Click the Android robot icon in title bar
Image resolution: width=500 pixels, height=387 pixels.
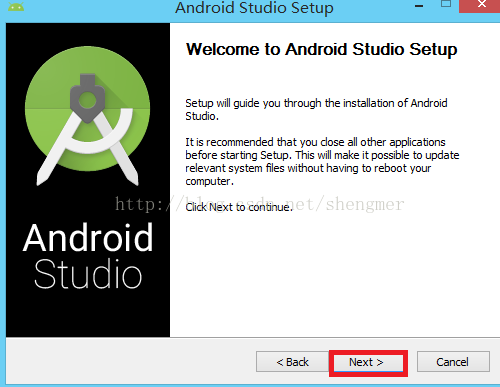point(16,6)
